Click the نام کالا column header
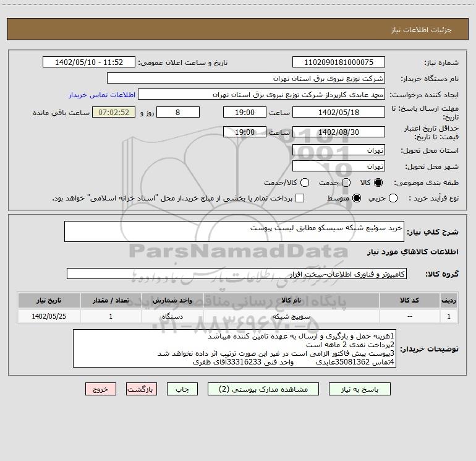This screenshot has height=461, width=476. (x=291, y=301)
